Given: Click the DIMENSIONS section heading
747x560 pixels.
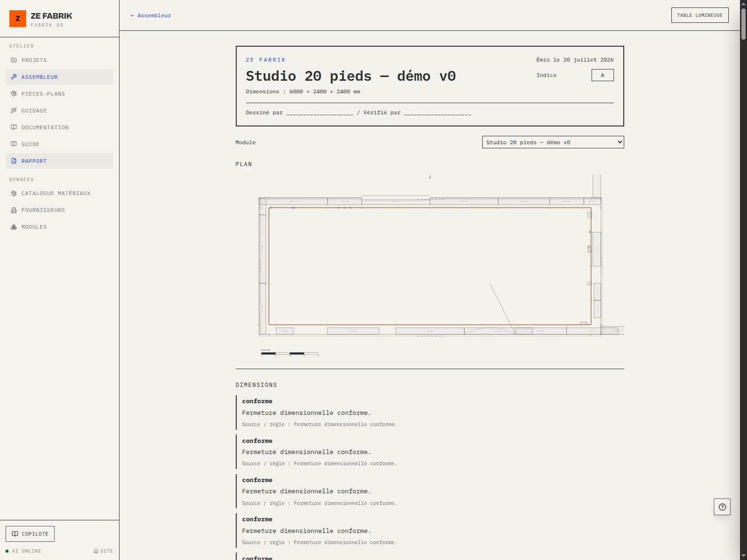Looking at the screenshot, I should click(x=256, y=385).
